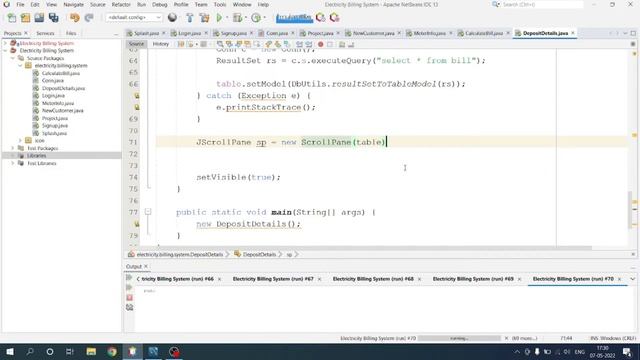Run the project with green play icon
Screen dimensions: 640x360
(219, 18)
